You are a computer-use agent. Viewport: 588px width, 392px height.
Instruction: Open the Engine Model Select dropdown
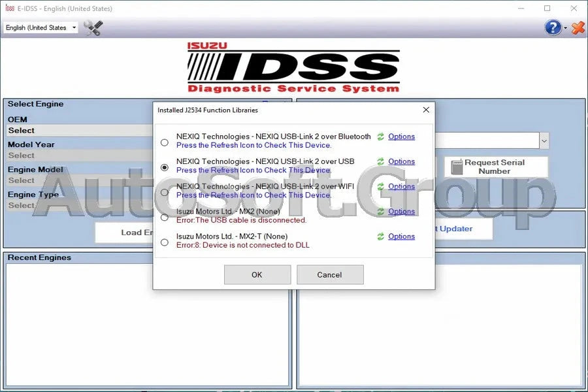click(x=80, y=180)
